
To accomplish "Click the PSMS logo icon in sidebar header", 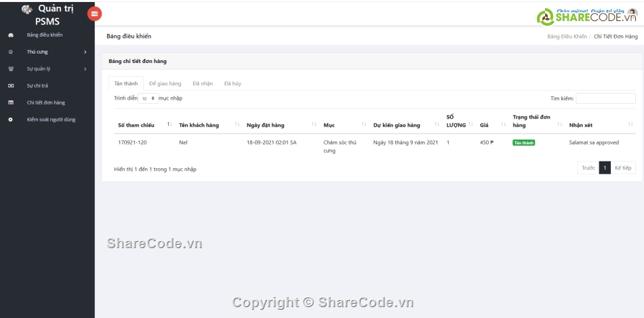I will point(27,9).
